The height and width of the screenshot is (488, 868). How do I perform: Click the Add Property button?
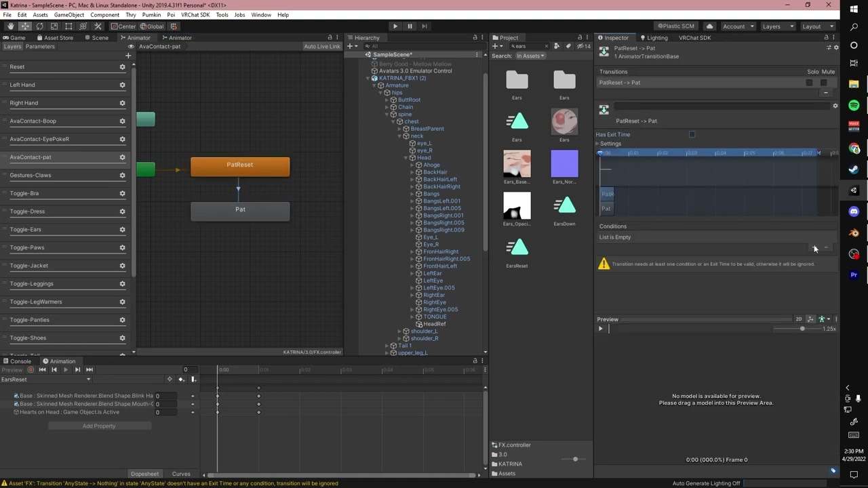(x=99, y=426)
